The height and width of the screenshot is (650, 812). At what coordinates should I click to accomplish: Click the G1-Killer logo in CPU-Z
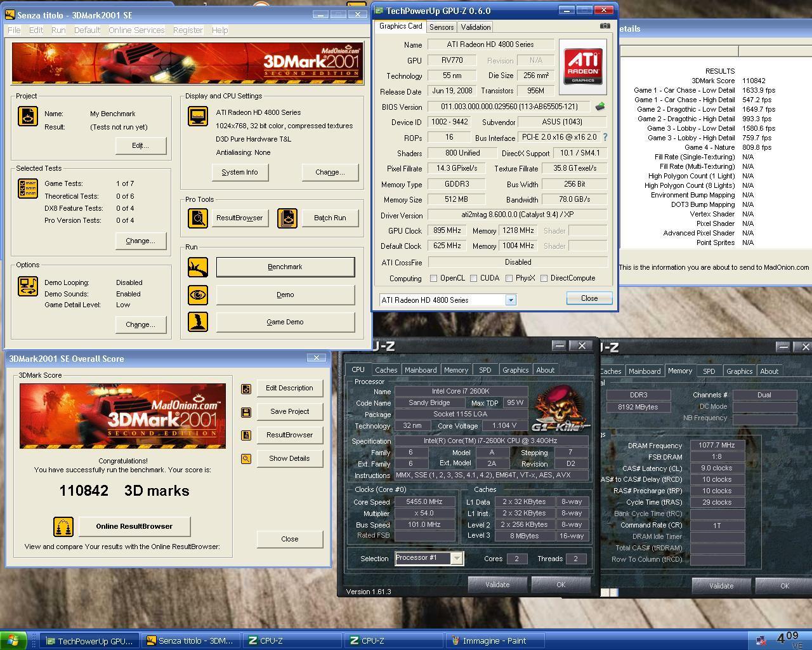pyautogui.click(x=561, y=408)
